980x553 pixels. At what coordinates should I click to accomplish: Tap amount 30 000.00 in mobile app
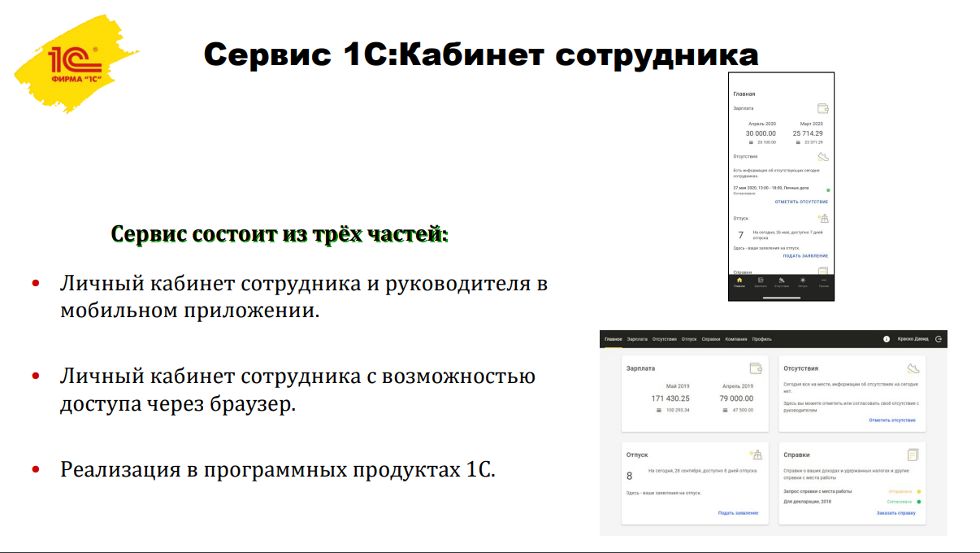[761, 133]
